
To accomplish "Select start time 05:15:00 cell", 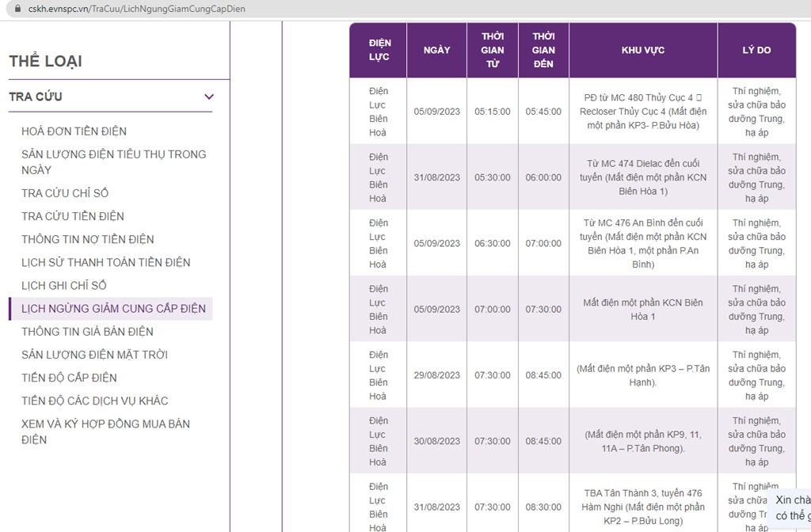I will [x=493, y=112].
